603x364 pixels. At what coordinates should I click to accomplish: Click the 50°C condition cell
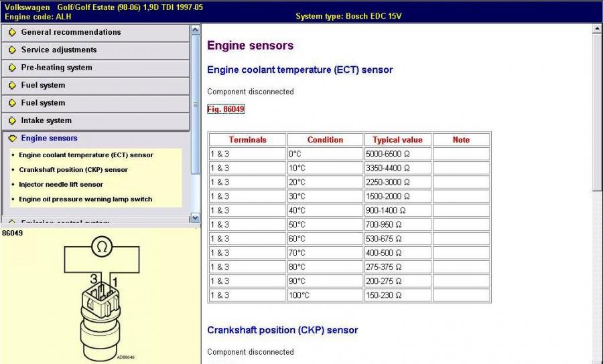pyautogui.click(x=325, y=225)
